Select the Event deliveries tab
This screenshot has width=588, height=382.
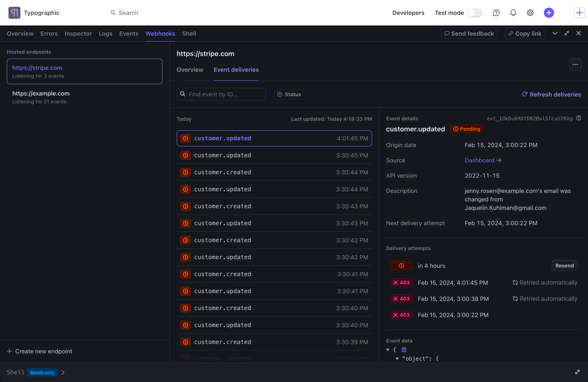[236, 69]
